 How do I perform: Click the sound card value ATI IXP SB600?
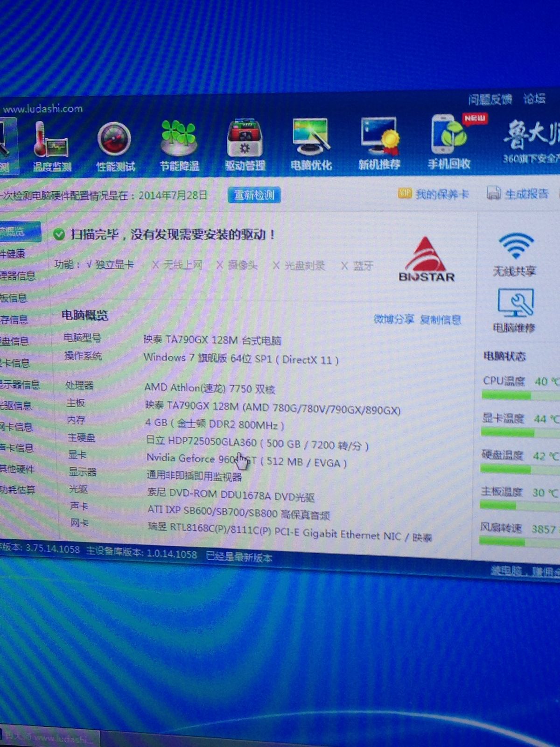click(x=239, y=512)
